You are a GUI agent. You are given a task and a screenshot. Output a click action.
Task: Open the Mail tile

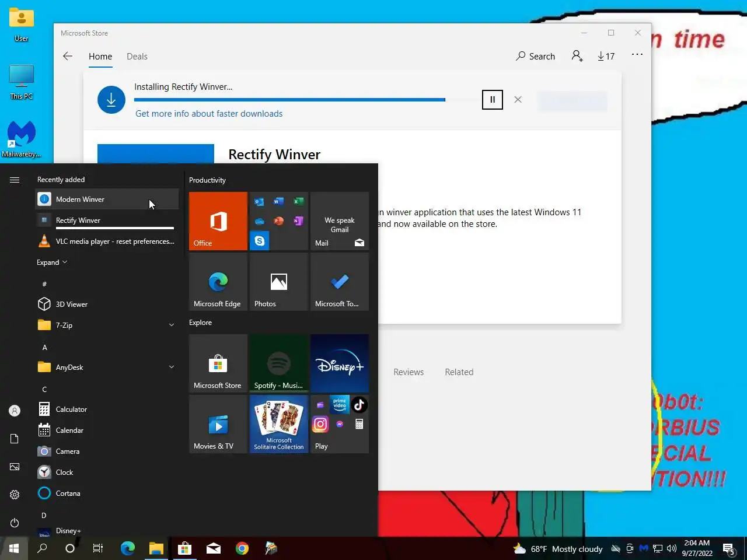coord(340,221)
